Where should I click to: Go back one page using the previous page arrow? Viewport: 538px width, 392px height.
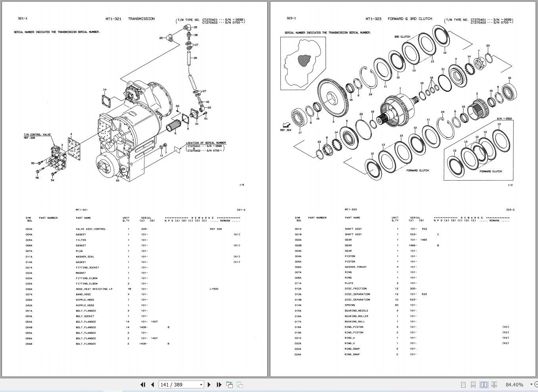click(x=153, y=384)
